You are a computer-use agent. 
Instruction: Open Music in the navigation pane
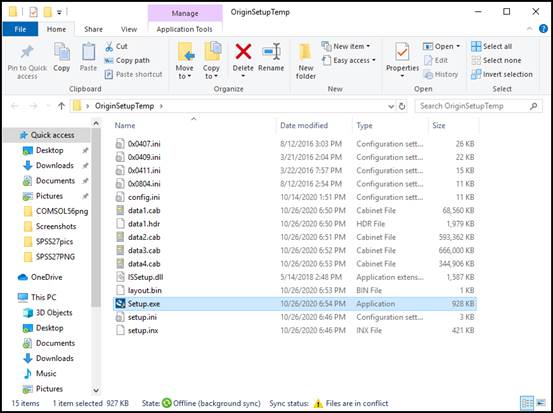[46, 373]
